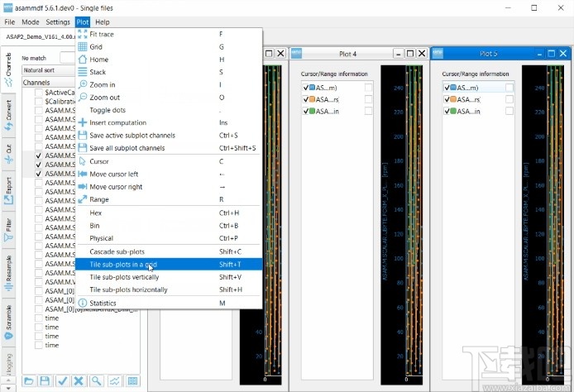574x392 pixels.
Task: Uncheck the ASA...rs signal in Plot 5
Action: (x=447, y=99)
